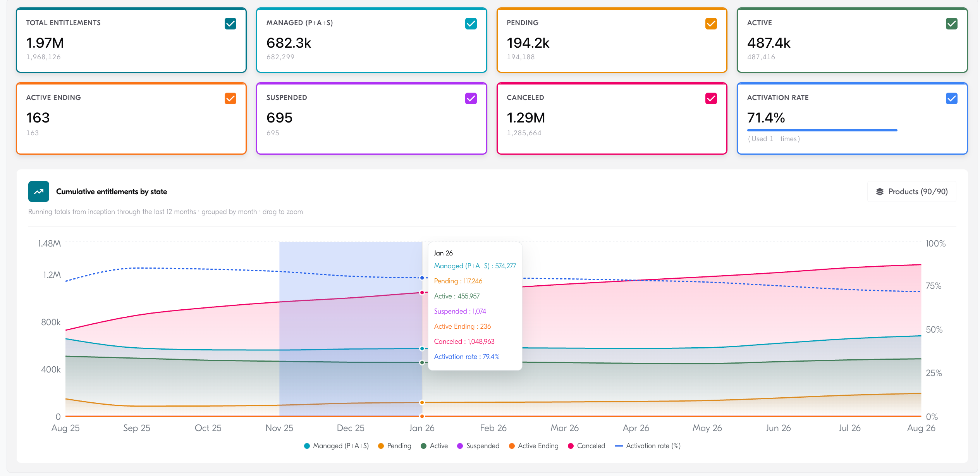This screenshot has height=476, width=980.
Task: Uncheck the Active Ending checkbox
Action: point(230,98)
